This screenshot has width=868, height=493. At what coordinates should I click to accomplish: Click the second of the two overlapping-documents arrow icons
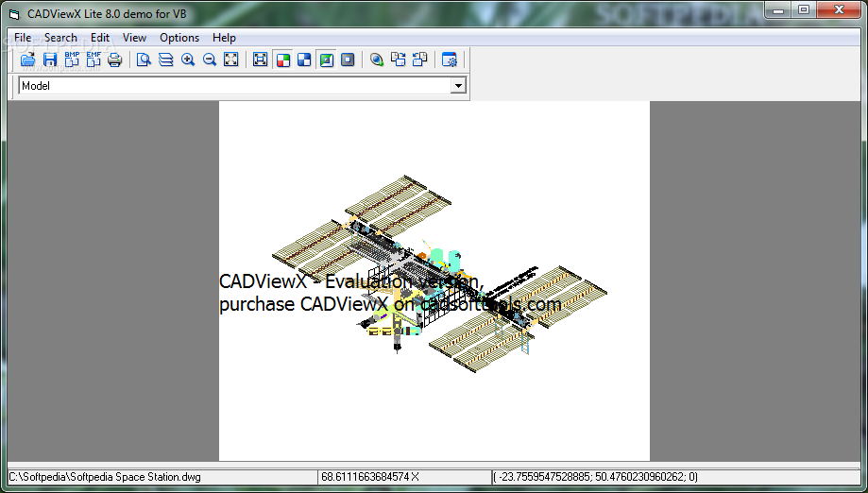tap(420, 59)
